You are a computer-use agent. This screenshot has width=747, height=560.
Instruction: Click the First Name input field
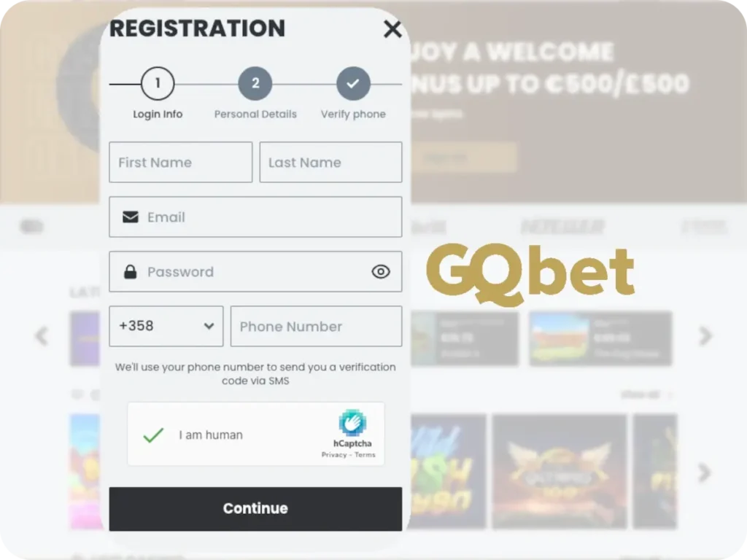pyautogui.click(x=180, y=162)
